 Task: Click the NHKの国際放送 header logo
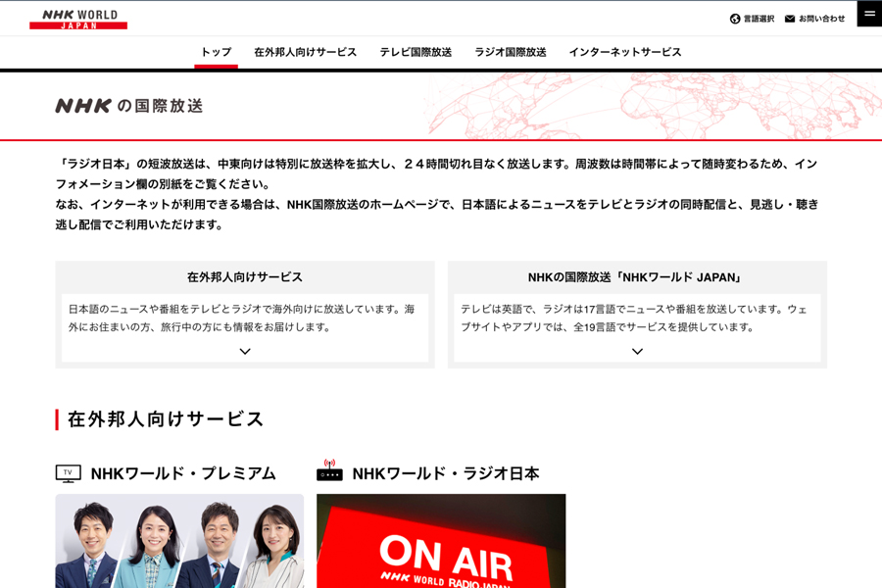click(x=128, y=106)
